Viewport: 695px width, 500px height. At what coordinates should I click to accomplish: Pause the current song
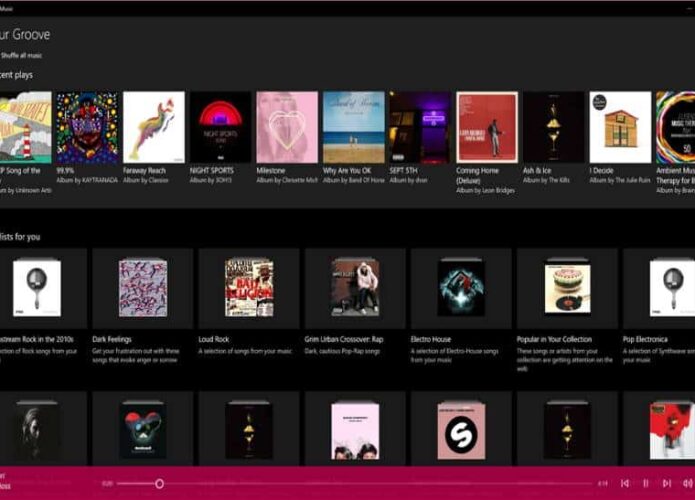[x=646, y=483]
